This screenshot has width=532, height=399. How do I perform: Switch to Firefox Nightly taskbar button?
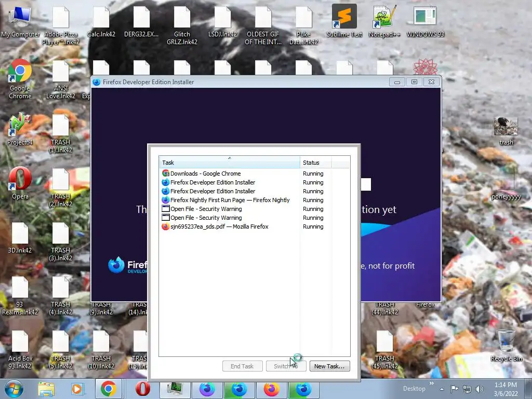click(x=207, y=389)
